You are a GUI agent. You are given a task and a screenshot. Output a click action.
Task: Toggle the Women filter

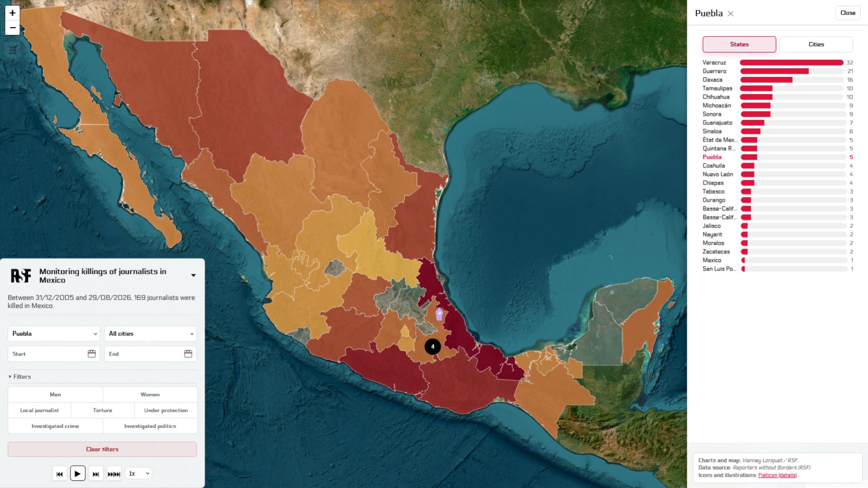(150, 394)
